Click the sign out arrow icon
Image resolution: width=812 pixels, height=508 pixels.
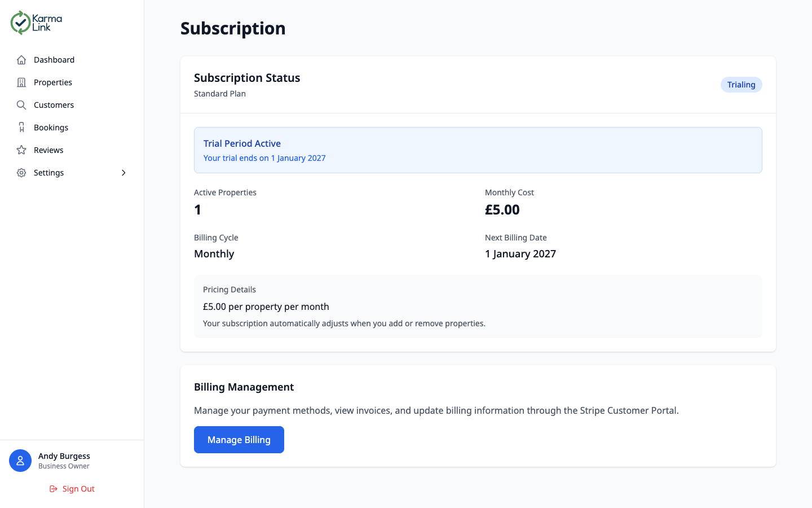coord(53,488)
